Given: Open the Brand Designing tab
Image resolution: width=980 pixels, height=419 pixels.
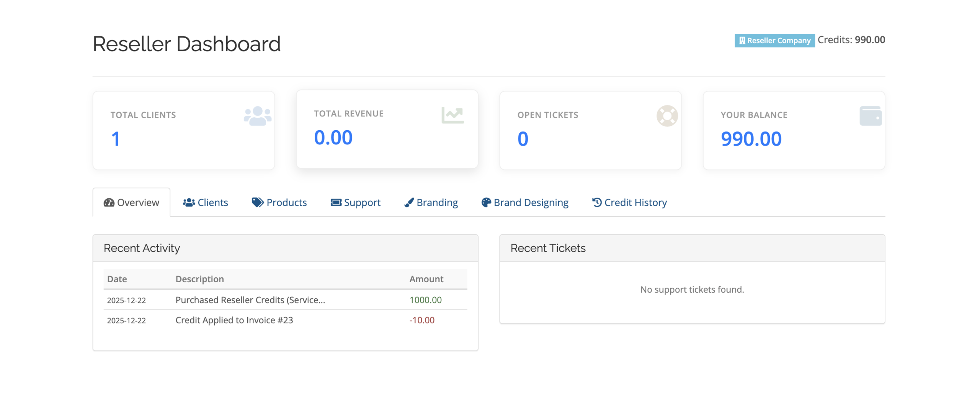Looking at the screenshot, I should point(525,203).
